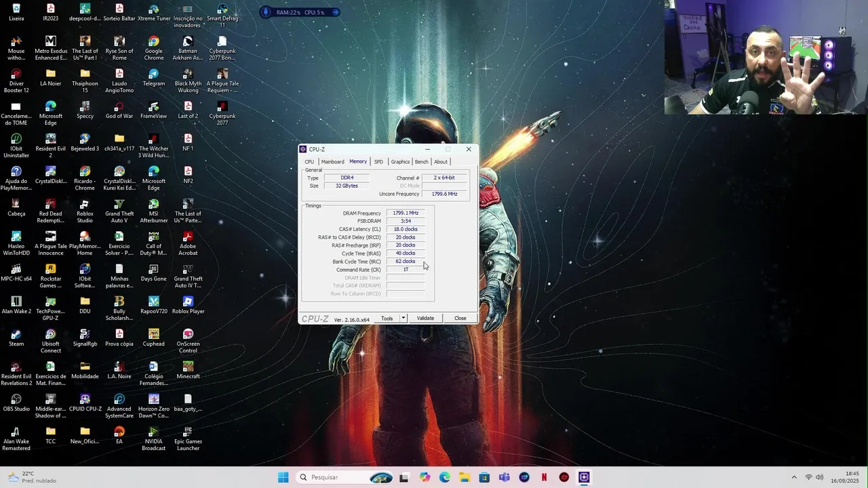Select the SPD tab

(x=378, y=162)
